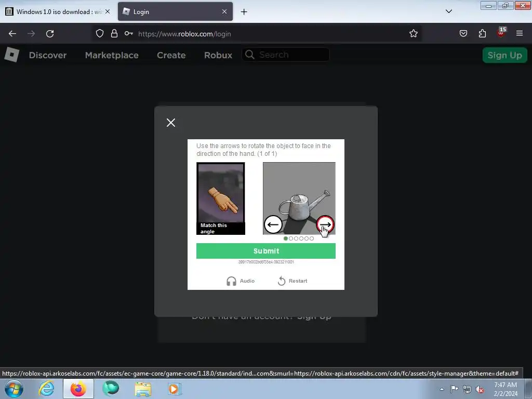This screenshot has width=532, height=399.
Task: Go back to the previous page
Action: click(12, 34)
